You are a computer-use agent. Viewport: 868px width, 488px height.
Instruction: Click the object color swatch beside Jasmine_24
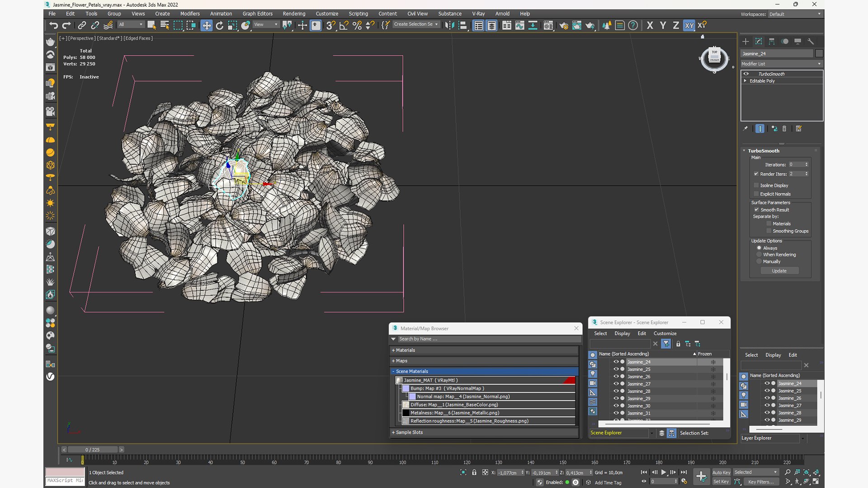819,53
